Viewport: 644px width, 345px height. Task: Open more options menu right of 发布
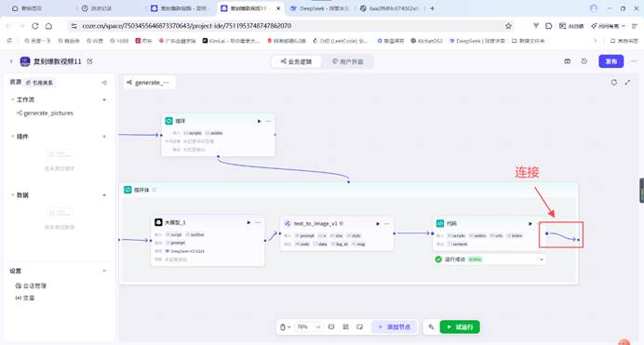(634, 61)
